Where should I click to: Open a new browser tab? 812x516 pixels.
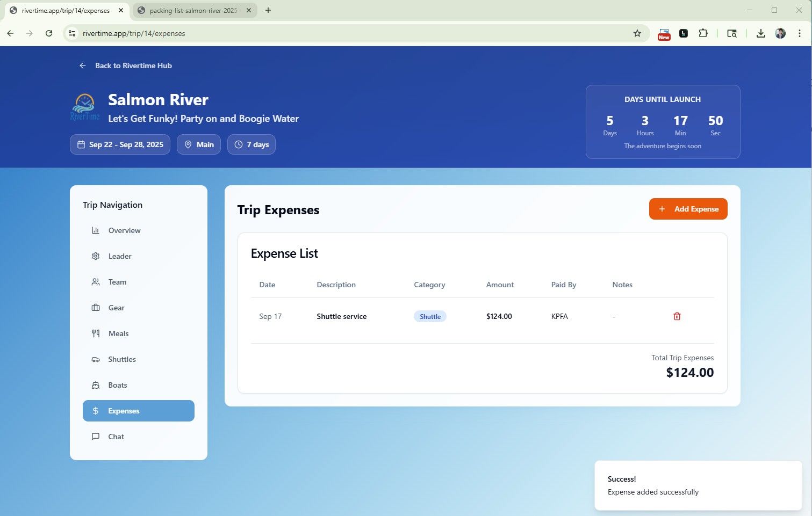(268, 10)
